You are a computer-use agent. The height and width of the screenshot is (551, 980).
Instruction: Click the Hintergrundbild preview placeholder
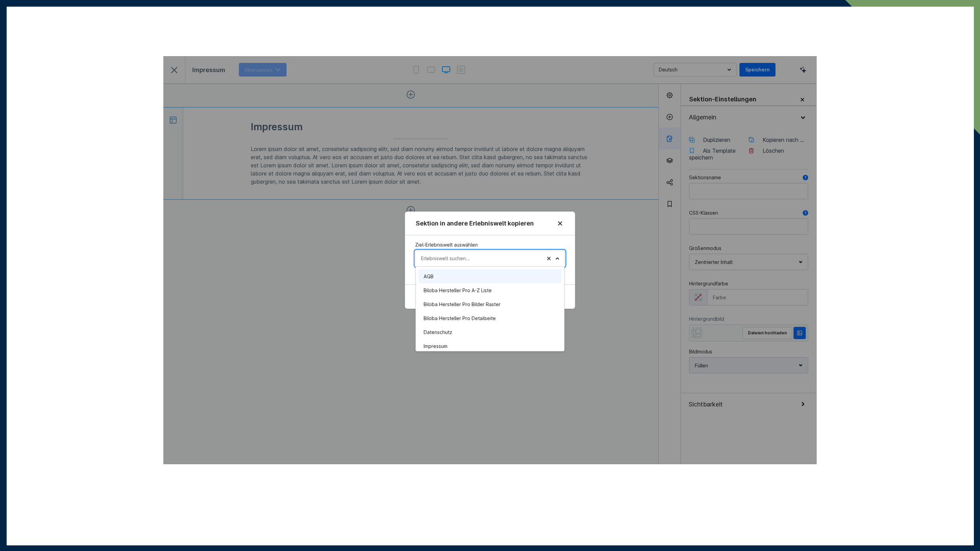[x=697, y=333]
